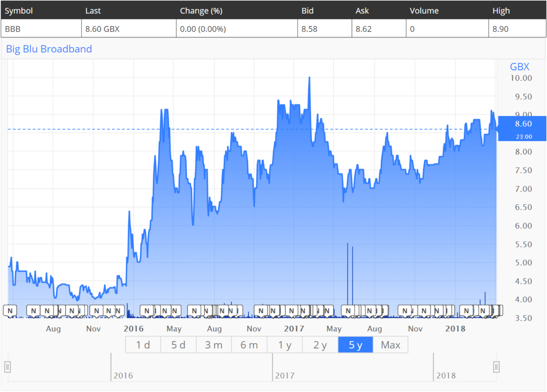Select the 5 d time range
Viewport: 547px width, 392px height.
pos(178,345)
